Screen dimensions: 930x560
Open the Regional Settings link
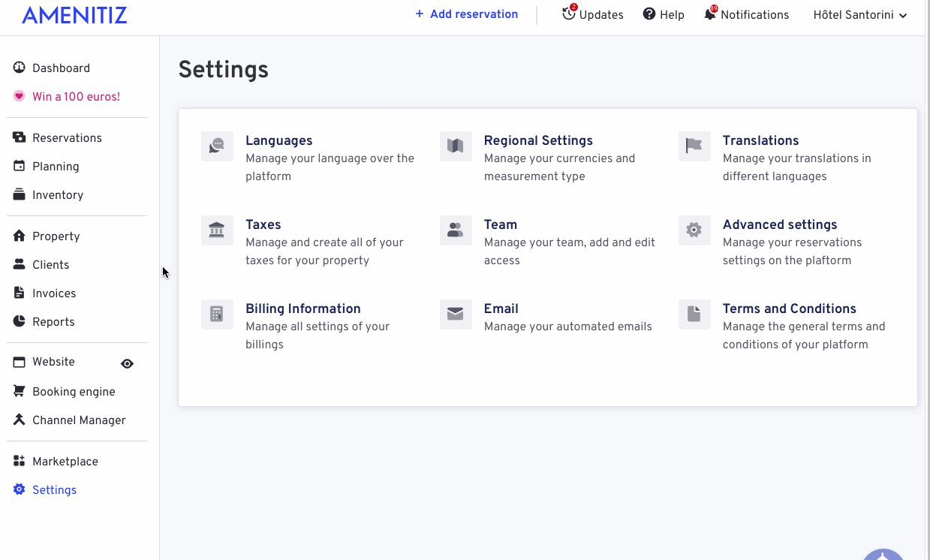pos(538,140)
